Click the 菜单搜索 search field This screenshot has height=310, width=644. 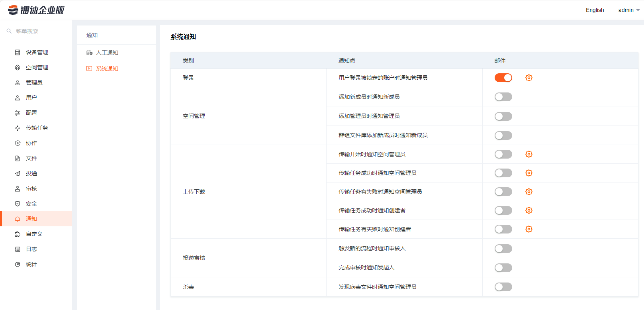coord(40,31)
